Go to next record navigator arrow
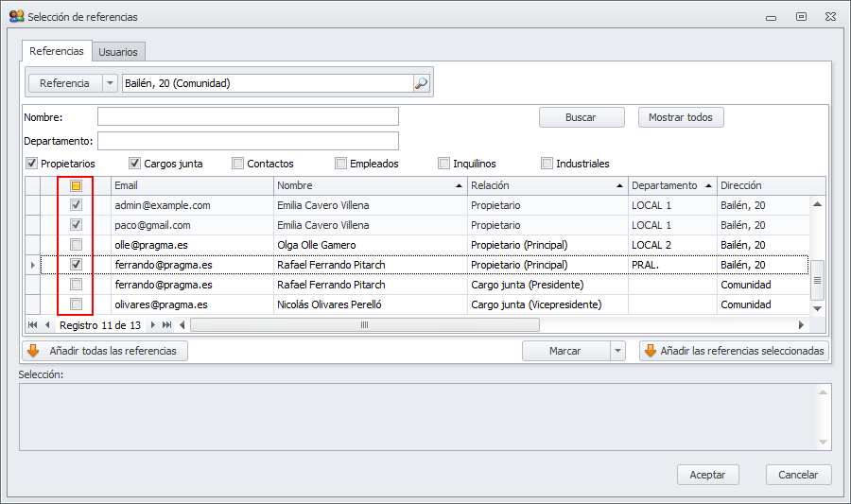The width and height of the screenshot is (851, 504). (153, 324)
